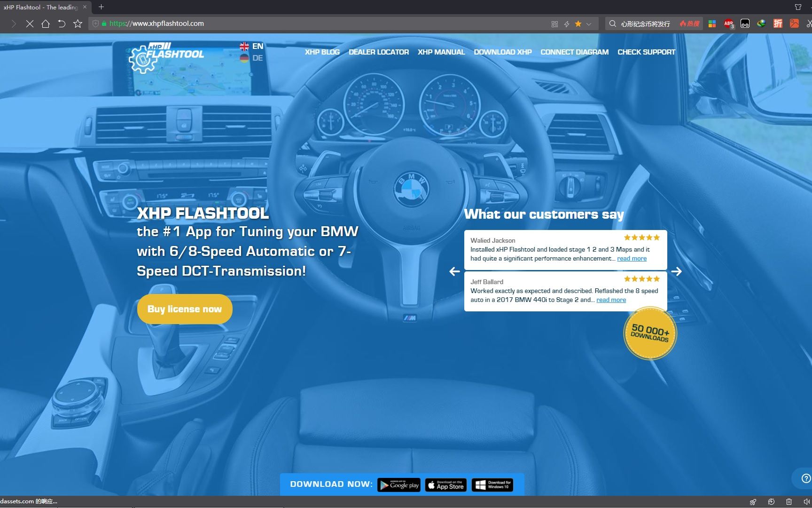
Task: Open the XHP BLOG menu
Action: [322, 52]
